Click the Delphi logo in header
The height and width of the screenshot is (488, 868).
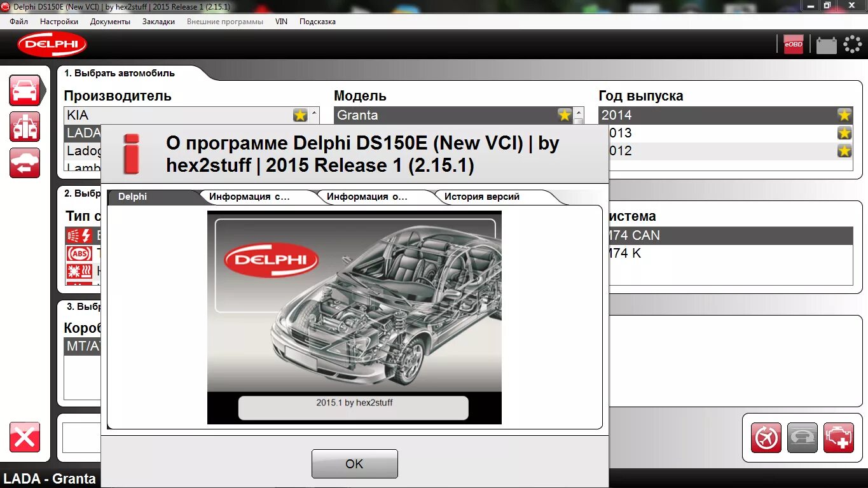point(52,45)
